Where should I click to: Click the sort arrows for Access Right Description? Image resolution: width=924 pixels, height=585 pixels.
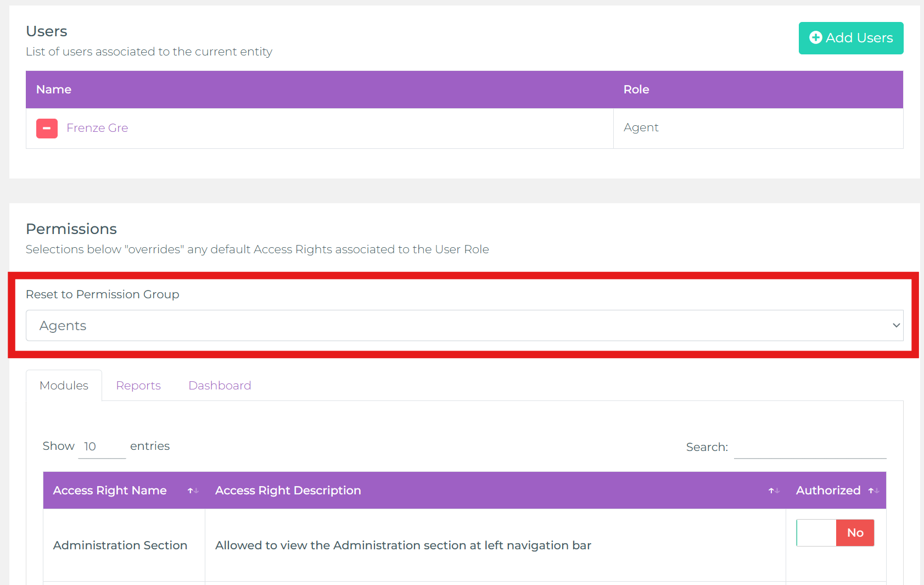tap(774, 491)
